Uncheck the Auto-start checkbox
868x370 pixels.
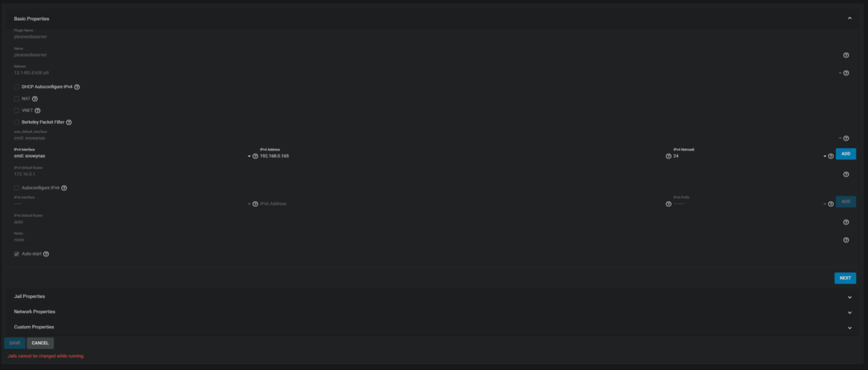(x=17, y=254)
